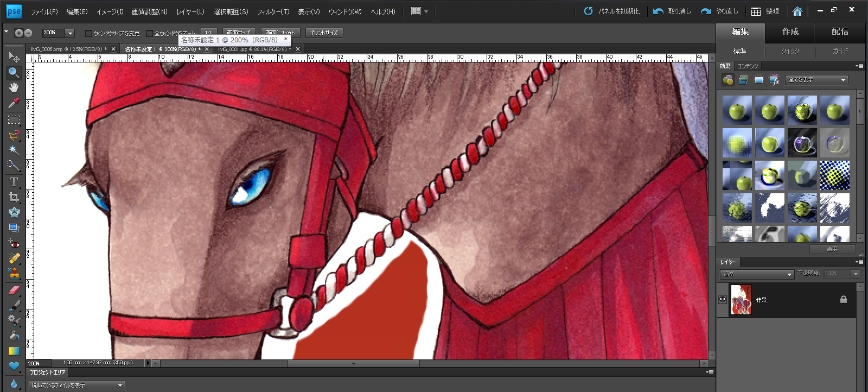The image size is (868, 392).
Task: Select the Hand tool
Action: coord(14,87)
